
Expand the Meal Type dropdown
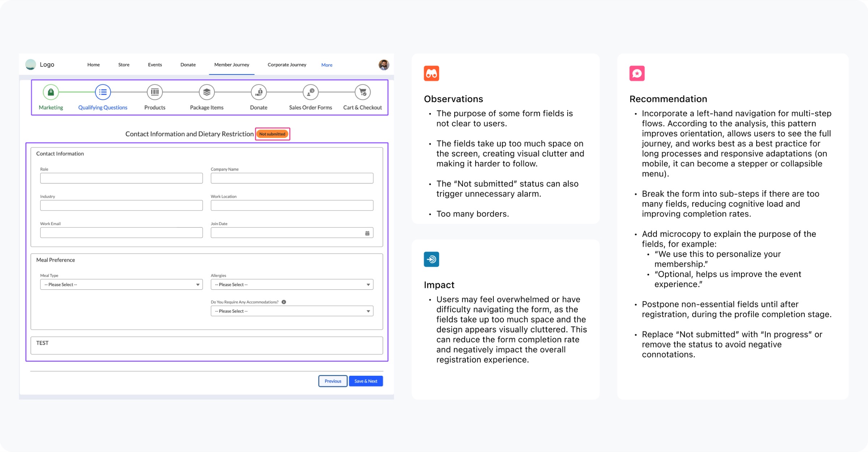click(122, 285)
